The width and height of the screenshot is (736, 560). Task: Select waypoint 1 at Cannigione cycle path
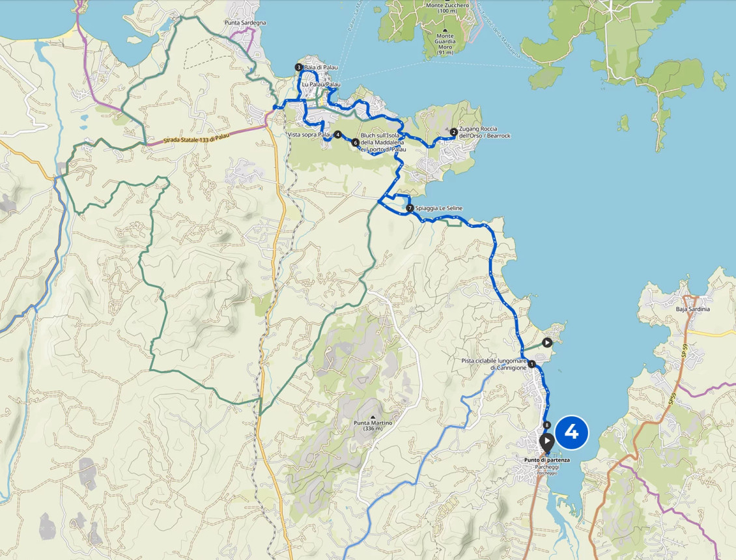tap(531, 364)
